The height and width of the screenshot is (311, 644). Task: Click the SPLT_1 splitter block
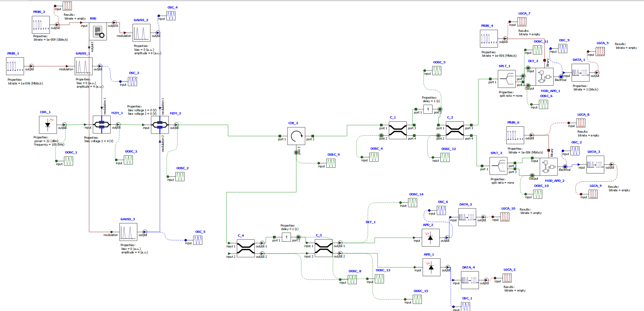tap(506, 79)
